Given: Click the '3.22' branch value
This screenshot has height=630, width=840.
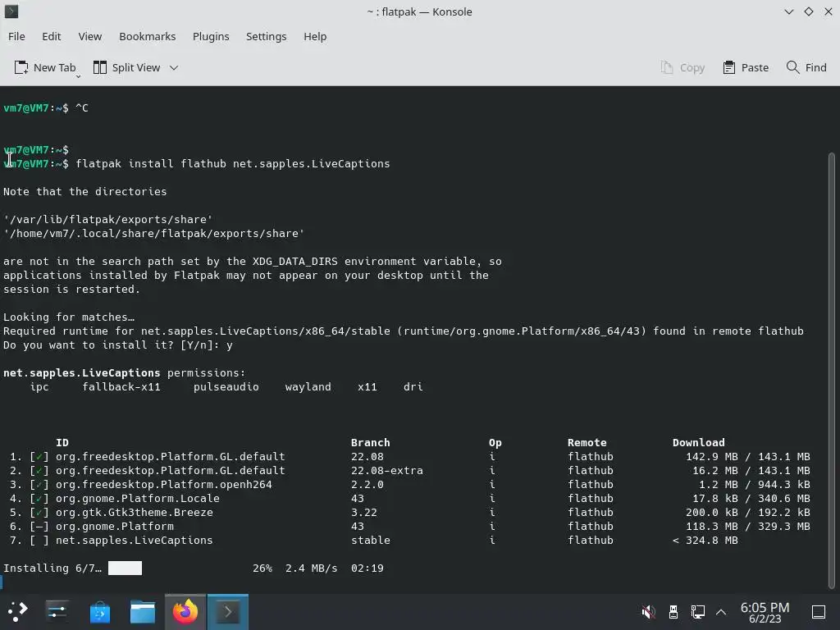Looking at the screenshot, I should point(363,512).
